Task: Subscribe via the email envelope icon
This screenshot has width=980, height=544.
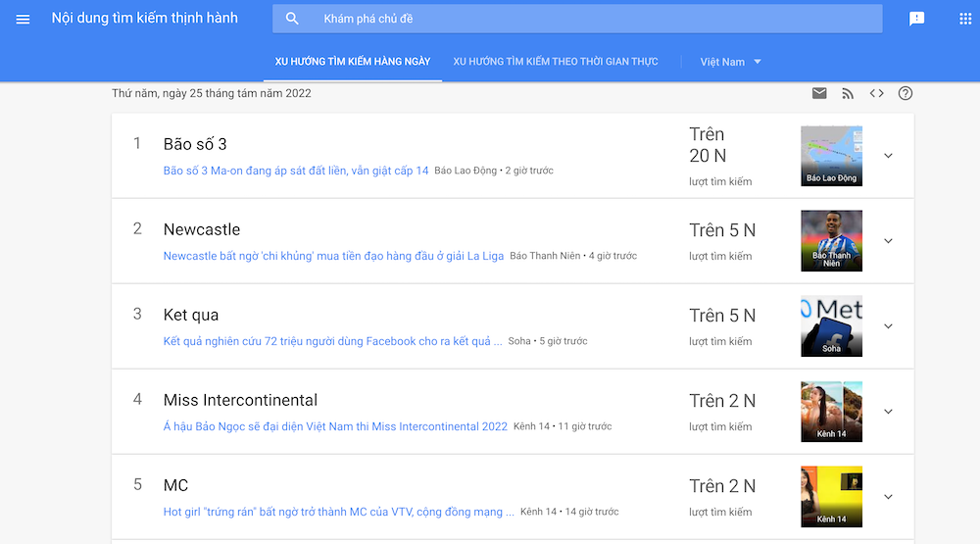Action: coord(818,93)
